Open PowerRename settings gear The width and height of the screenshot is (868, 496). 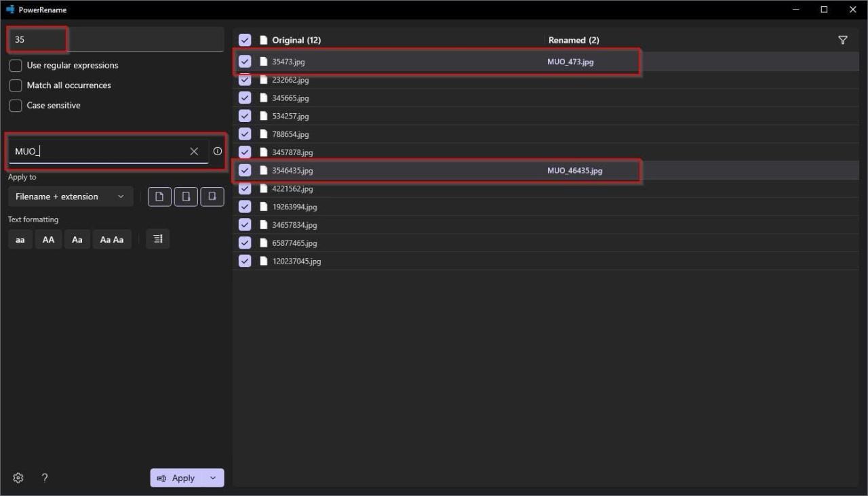[18, 478]
